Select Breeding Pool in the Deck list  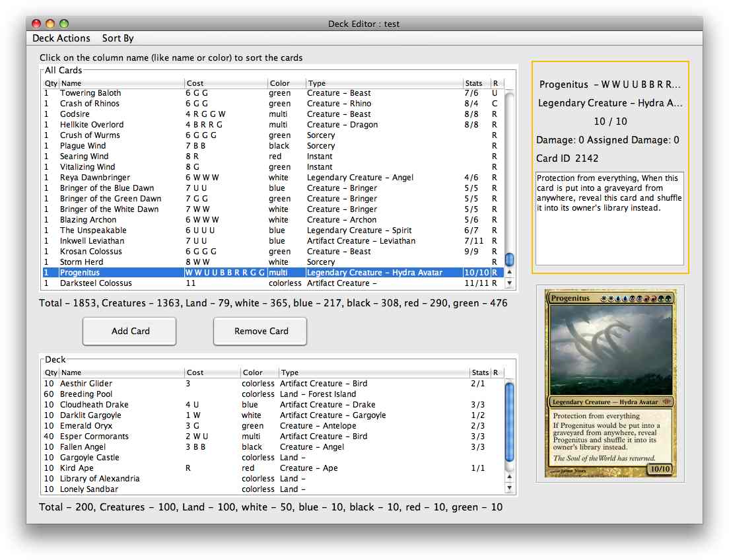click(x=86, y=394)
